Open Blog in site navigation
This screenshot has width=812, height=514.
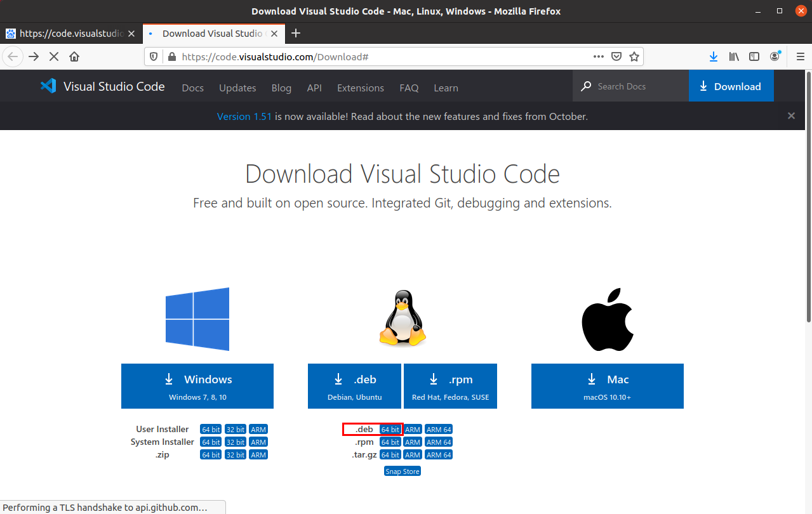(281, 88)
